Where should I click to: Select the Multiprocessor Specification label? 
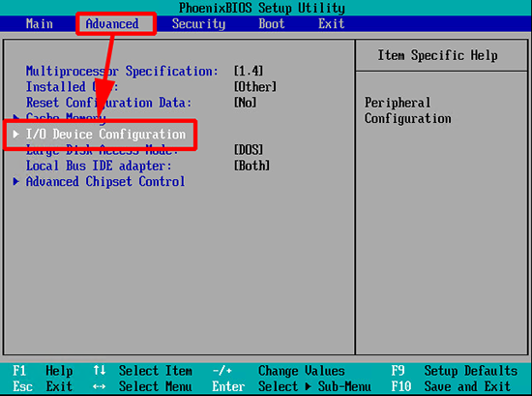[x=122, y=71]
